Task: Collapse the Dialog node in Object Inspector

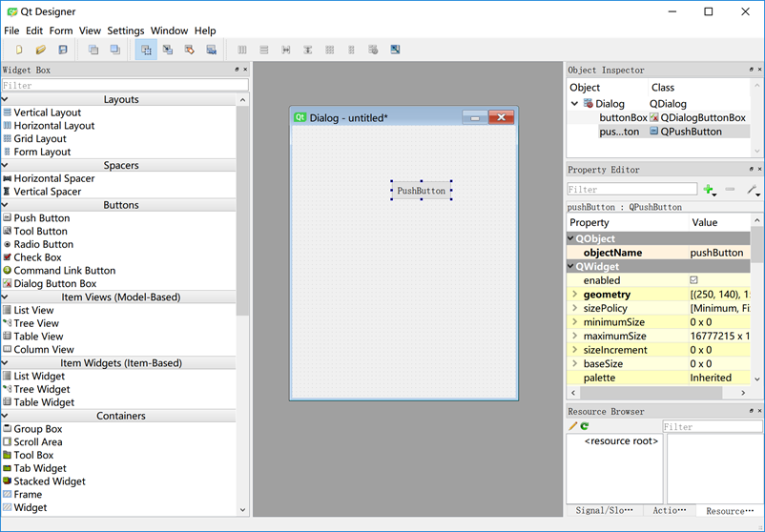Action: 575,103
